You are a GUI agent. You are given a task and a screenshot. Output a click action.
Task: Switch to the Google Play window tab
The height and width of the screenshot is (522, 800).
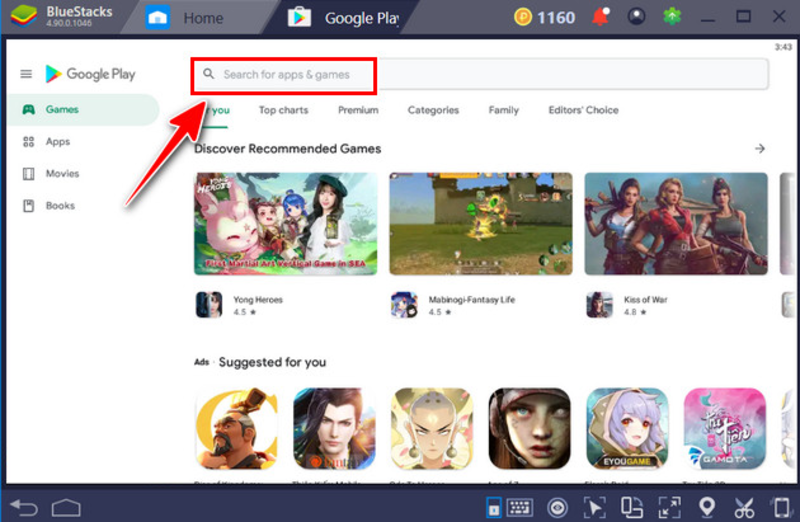pos(343,18)
